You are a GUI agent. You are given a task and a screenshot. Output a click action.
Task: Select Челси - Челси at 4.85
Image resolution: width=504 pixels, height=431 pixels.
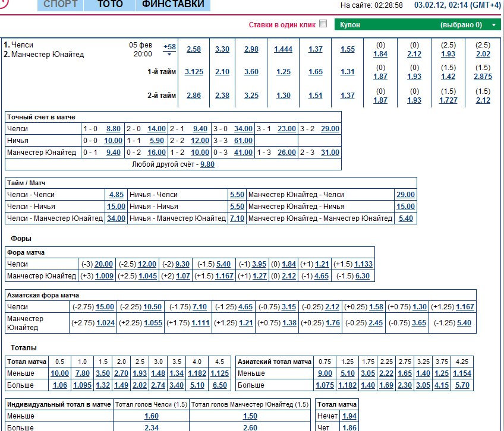116,195
